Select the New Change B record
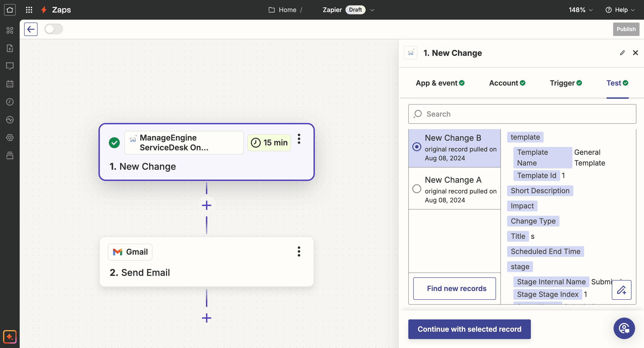 455,148
